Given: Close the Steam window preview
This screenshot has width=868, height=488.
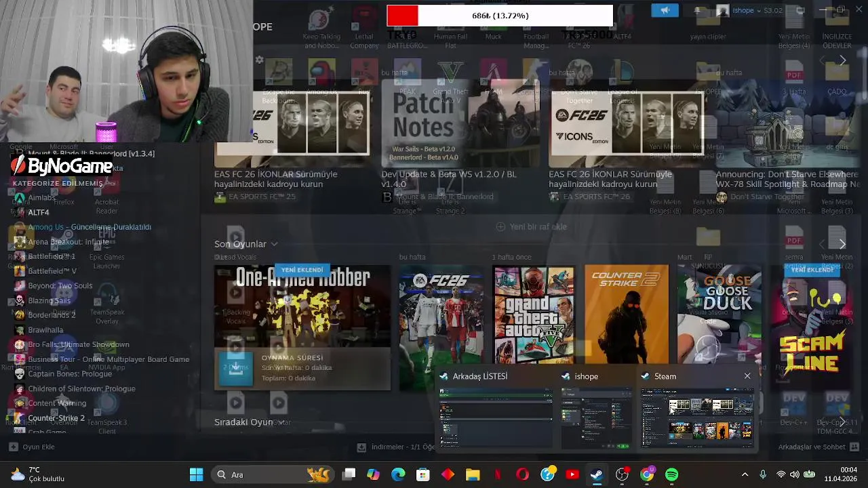Looking at the screenshot, I should (747, 376).
